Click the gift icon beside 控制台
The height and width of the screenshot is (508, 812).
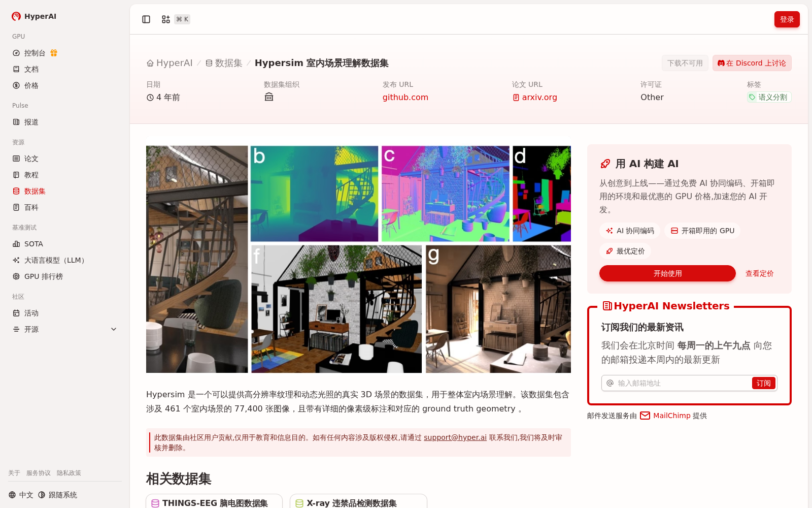coord(54,53)
